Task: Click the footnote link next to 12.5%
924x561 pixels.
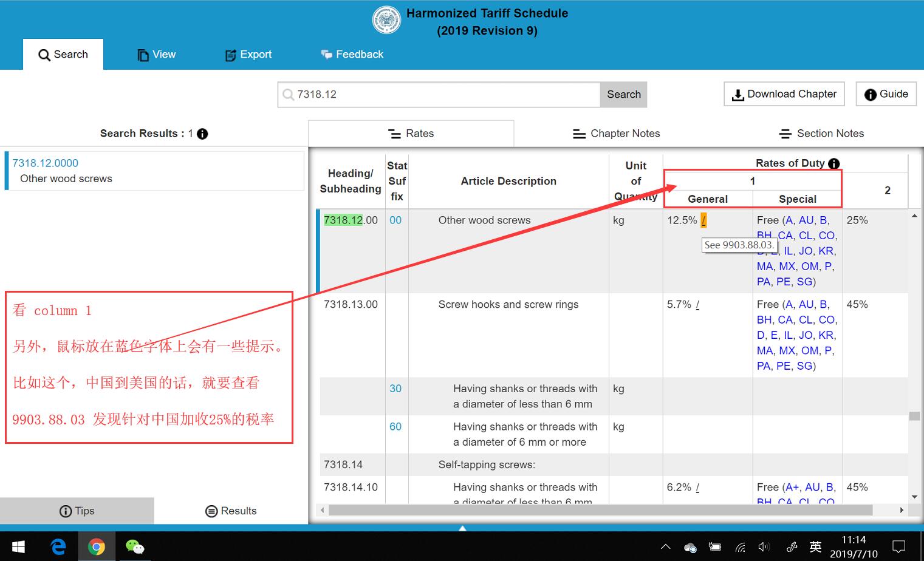Action: (x=704, y=220)
